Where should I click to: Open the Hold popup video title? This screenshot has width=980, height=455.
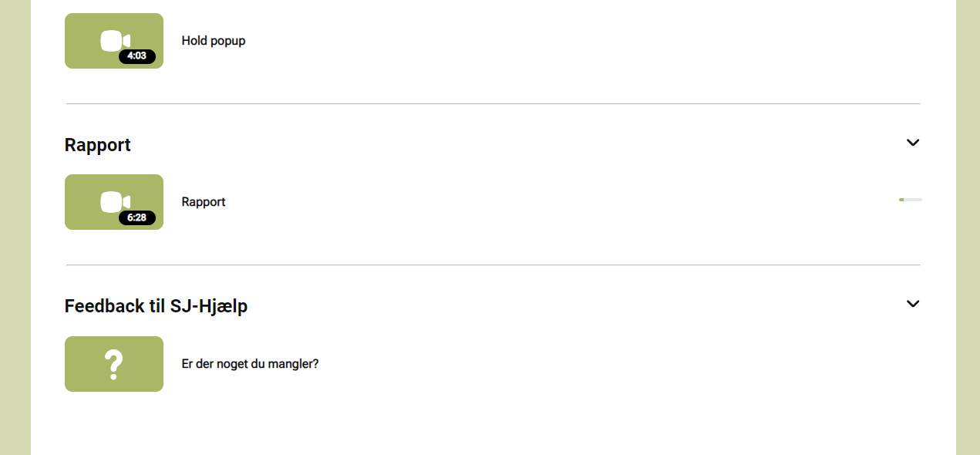pos(214,41)
